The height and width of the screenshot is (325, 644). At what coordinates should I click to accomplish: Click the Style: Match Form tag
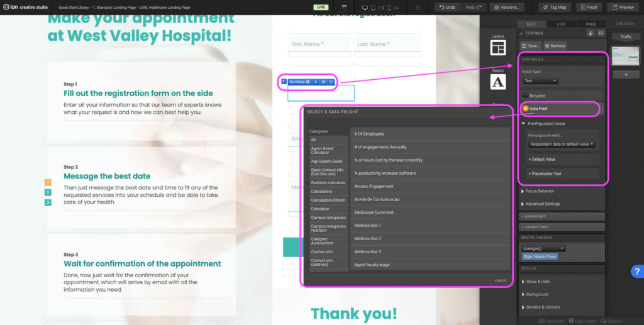[x=540, y=257]
